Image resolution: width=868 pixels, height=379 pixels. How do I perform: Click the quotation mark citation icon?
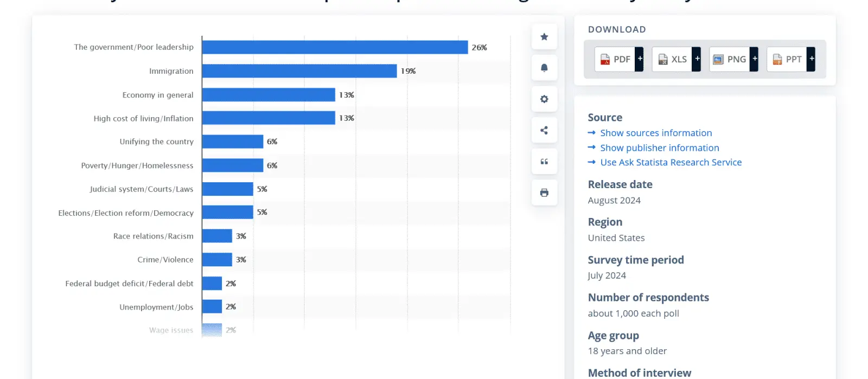point(544,162)
